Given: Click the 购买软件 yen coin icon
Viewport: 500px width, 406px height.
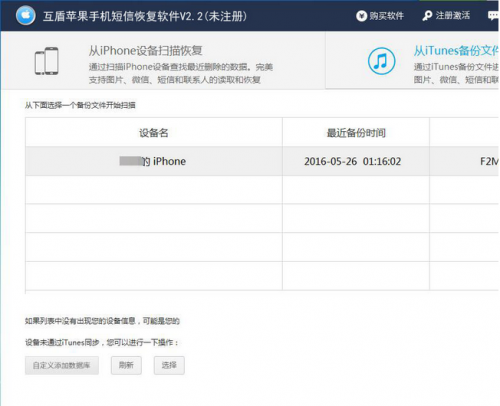Looking at the screenshot, I should 361,16.
